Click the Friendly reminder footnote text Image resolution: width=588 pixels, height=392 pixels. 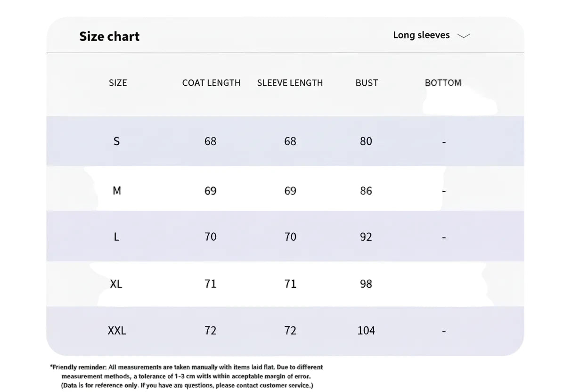[x=187, y=376]
